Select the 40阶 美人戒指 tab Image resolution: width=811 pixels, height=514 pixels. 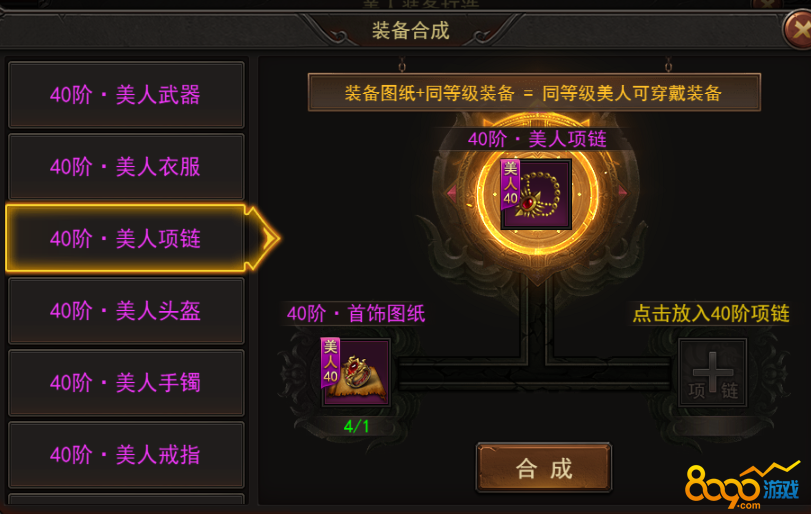(x=126, y=455)
